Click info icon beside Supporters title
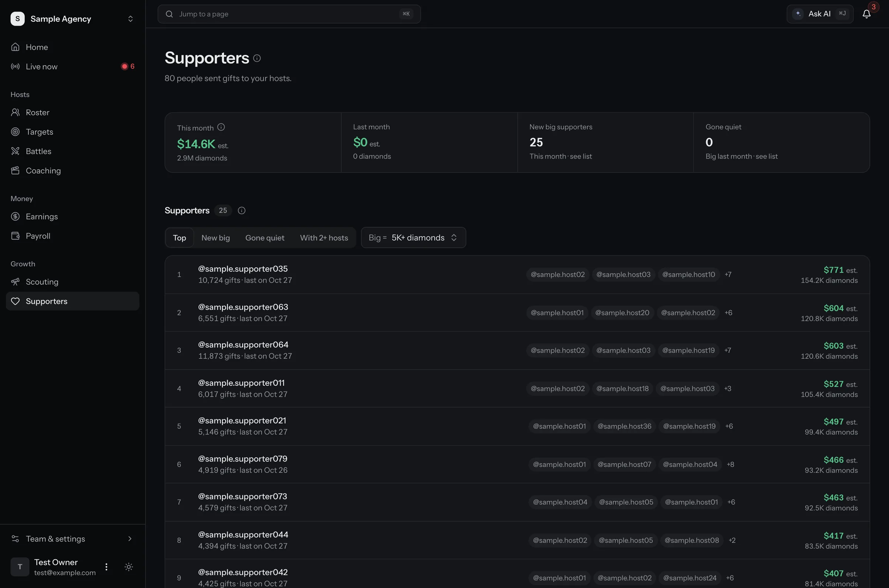The width and height of the screenshot is (889, 588). pyautogui.click(x=257, y=58)
